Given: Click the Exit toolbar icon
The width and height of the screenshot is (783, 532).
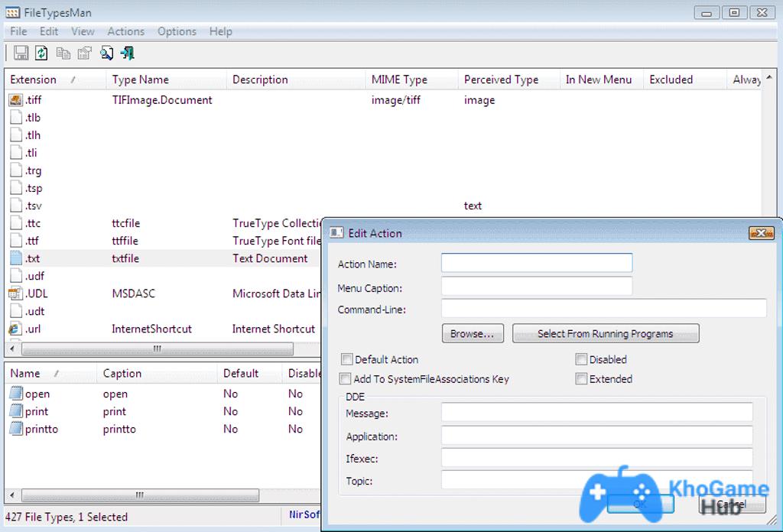Looking at the screenshot, I should [128, 53].
